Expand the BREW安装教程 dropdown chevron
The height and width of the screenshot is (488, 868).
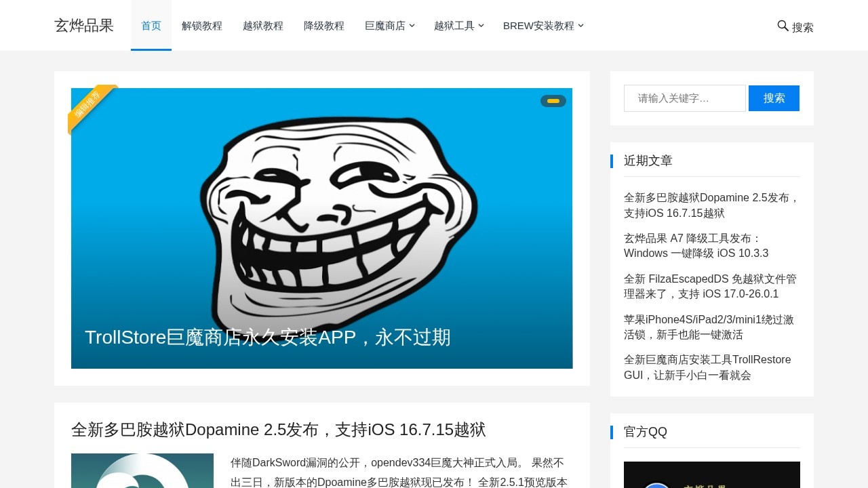coord(580,26)
